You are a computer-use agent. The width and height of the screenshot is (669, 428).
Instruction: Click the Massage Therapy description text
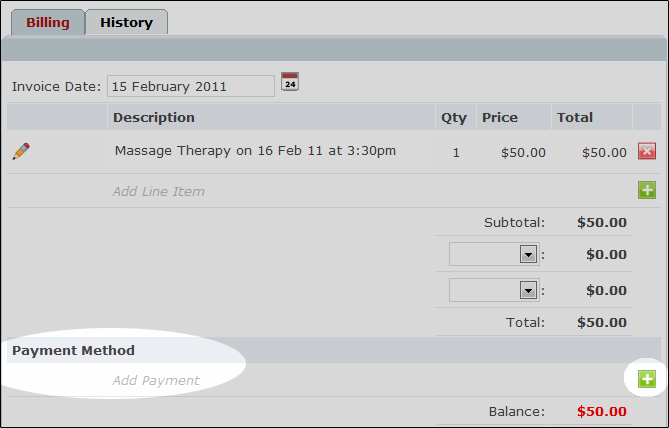[255, 151]
